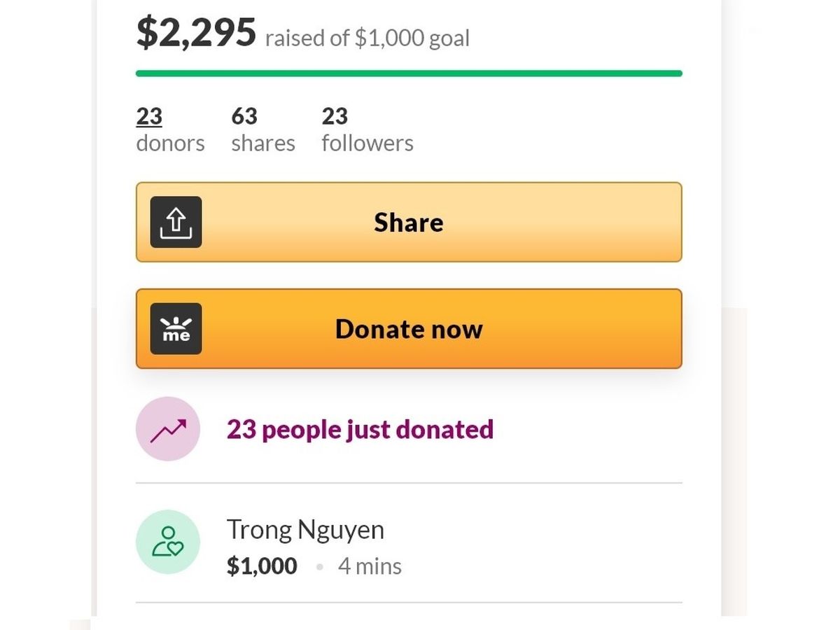This screenshot has width=840, height=630.
Task: Click the green fundraising progress bar
Action: 409,73
